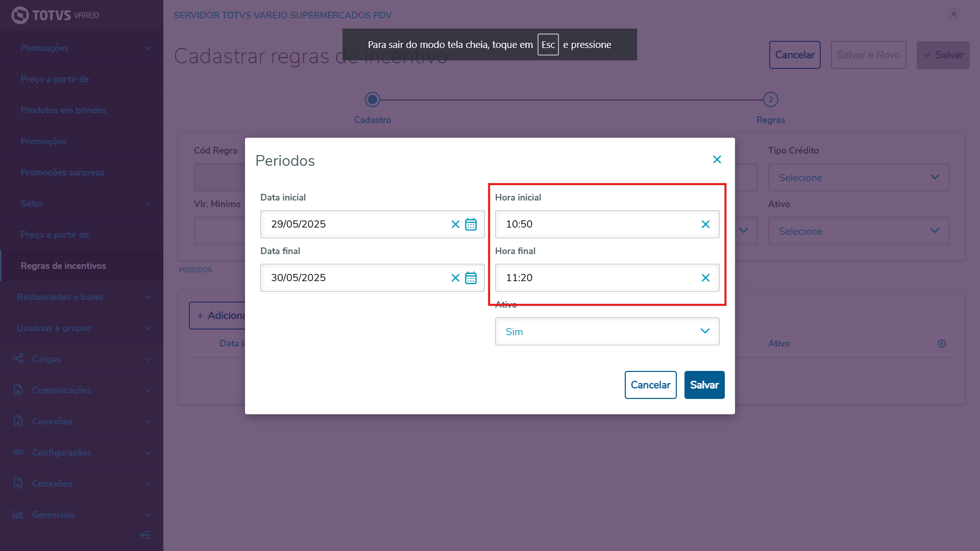
Task: Clear the Data inicial date value
Action: pos(455,224)
